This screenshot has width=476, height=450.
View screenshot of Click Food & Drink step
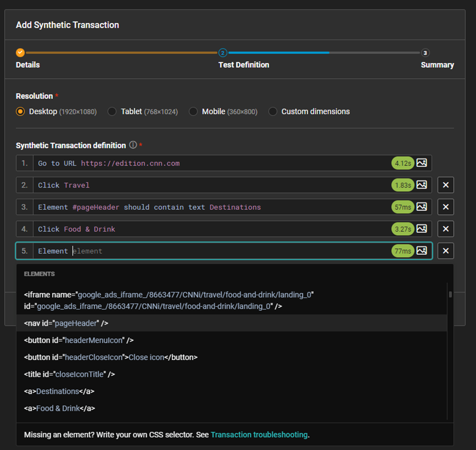click(x=422, y=229)
